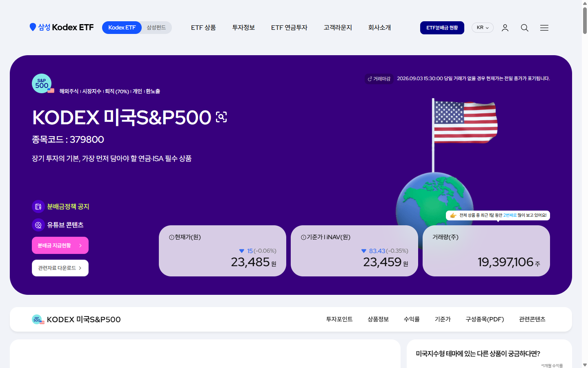Click the refresh icon beside 거래마감
Screen dimensions: 588x368
pyautogui.click(x=370, y=79)
